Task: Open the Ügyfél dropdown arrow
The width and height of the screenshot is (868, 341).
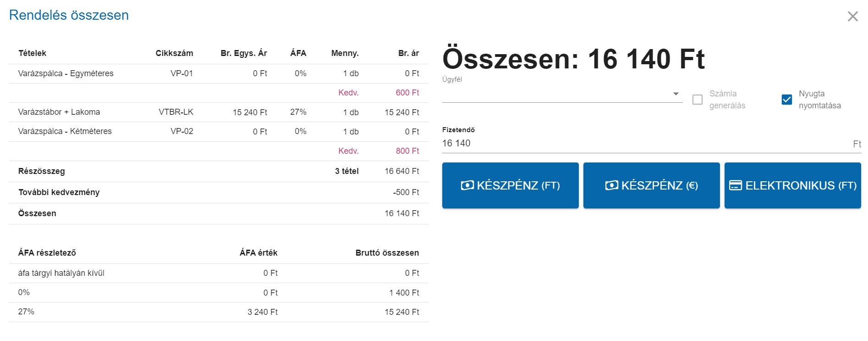Action: [676, 94]
